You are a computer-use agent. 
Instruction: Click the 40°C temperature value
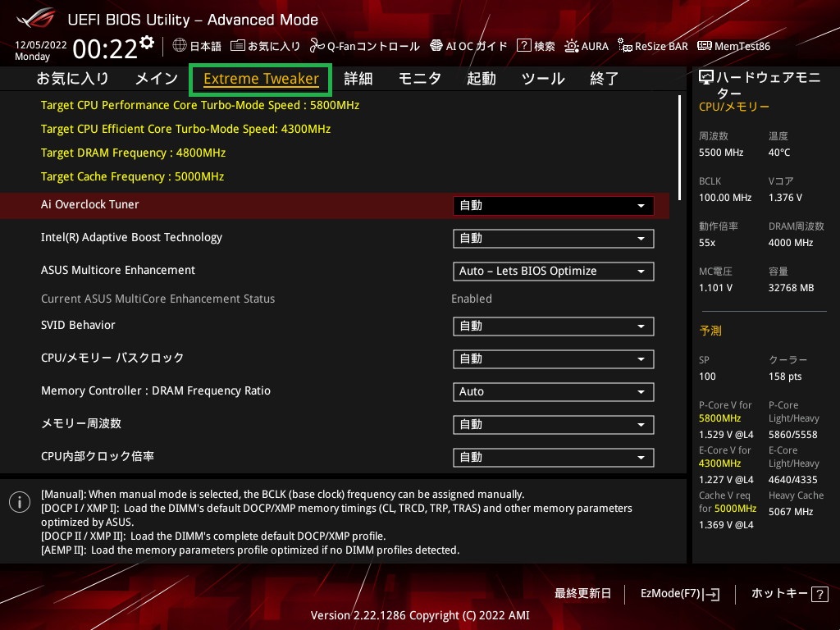pos(779,153)
